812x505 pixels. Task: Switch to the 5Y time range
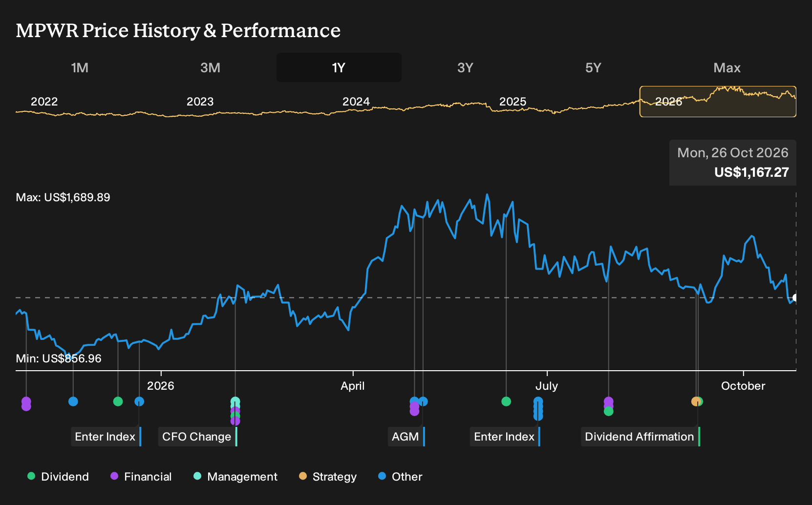tap(593, 67)
